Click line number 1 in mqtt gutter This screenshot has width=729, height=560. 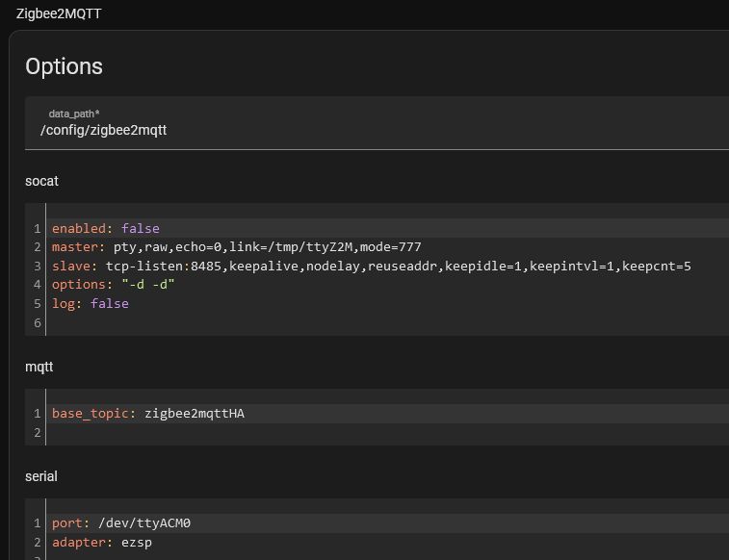coord(38,414)
